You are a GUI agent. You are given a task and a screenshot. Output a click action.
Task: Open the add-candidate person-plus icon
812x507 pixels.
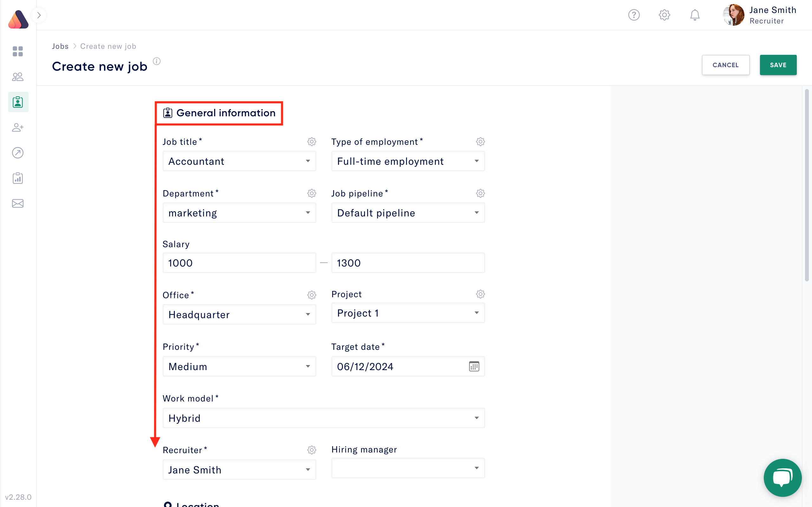tap(17, 127)
